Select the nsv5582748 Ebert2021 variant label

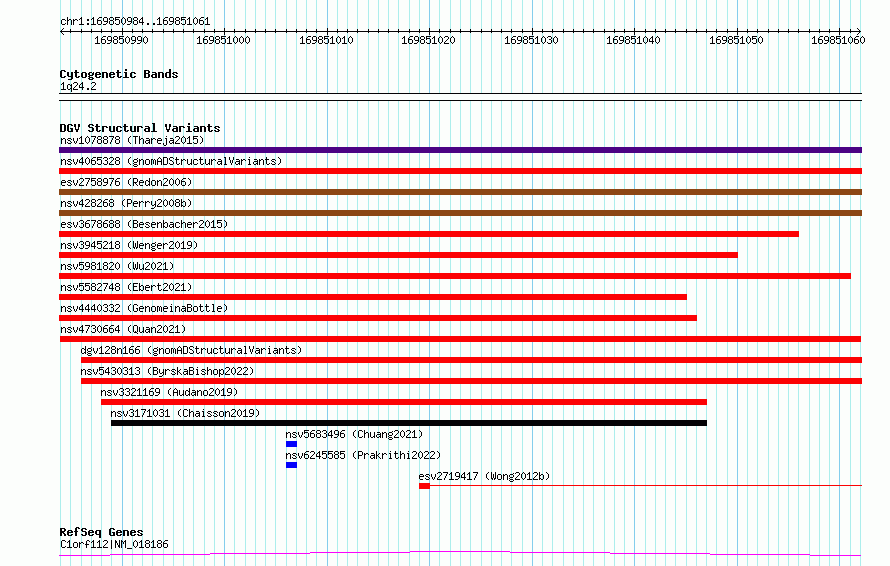click(126, 287)
